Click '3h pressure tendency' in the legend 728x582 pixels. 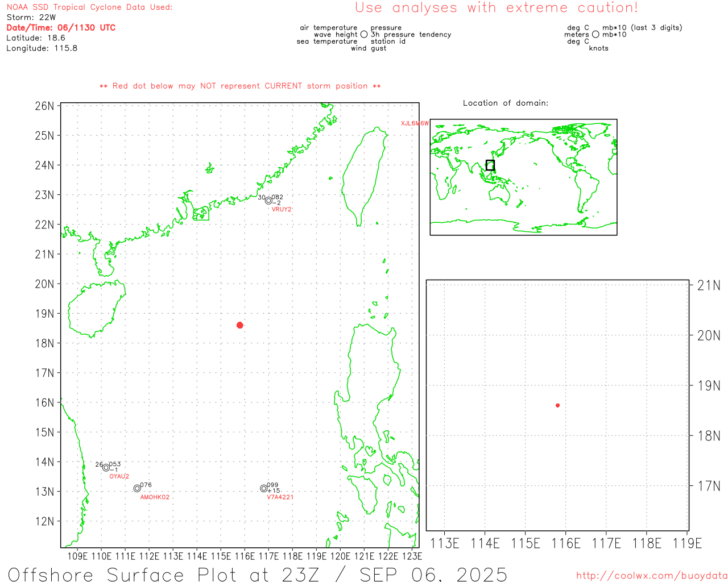(x=411, y=35)
